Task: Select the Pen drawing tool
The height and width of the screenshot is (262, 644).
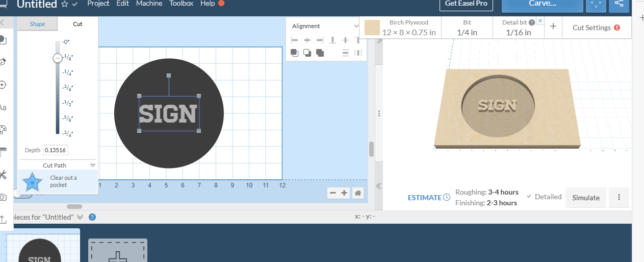Action: 3,62
